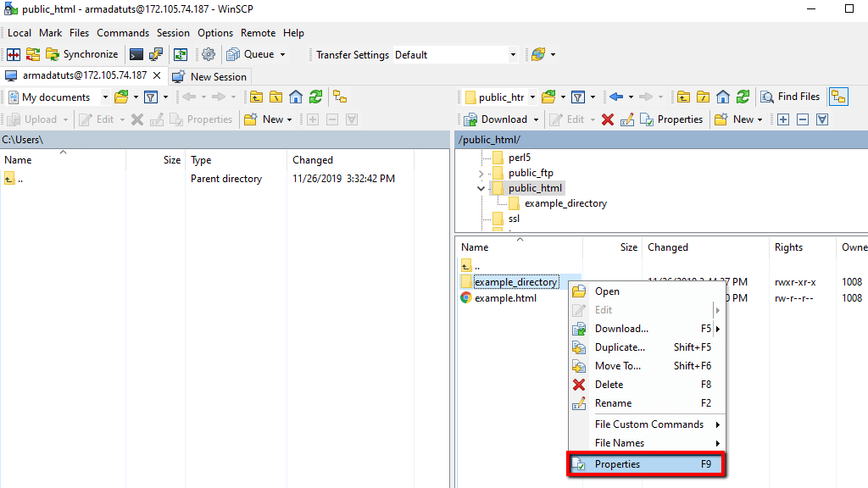Open the New Session tab
Image resolution: width=868 pixels, height=488 pixels.
coord(210,76)
